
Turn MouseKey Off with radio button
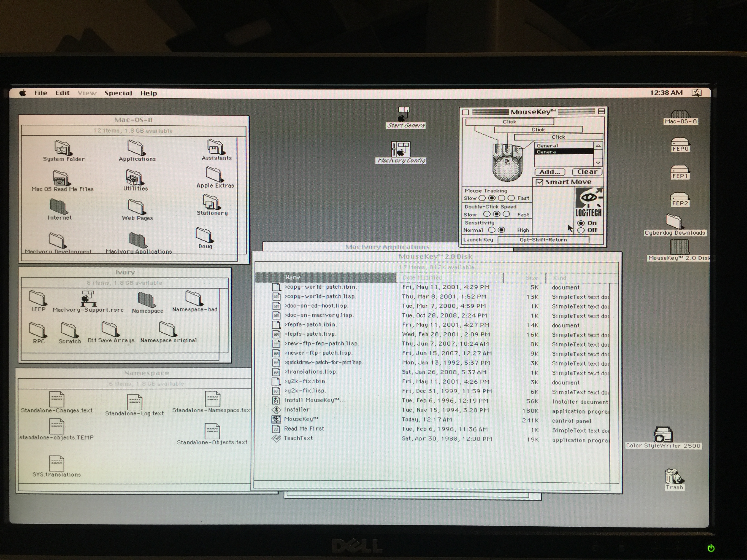581,230
